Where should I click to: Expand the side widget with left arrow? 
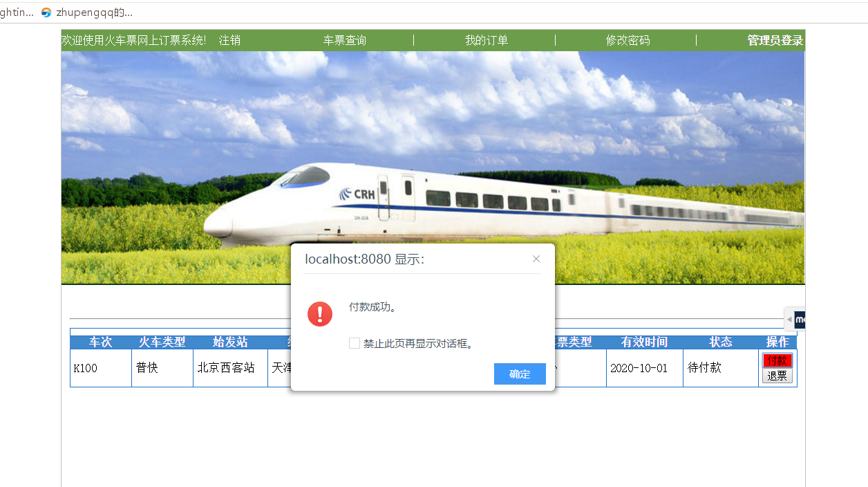(x=789, y=319)
